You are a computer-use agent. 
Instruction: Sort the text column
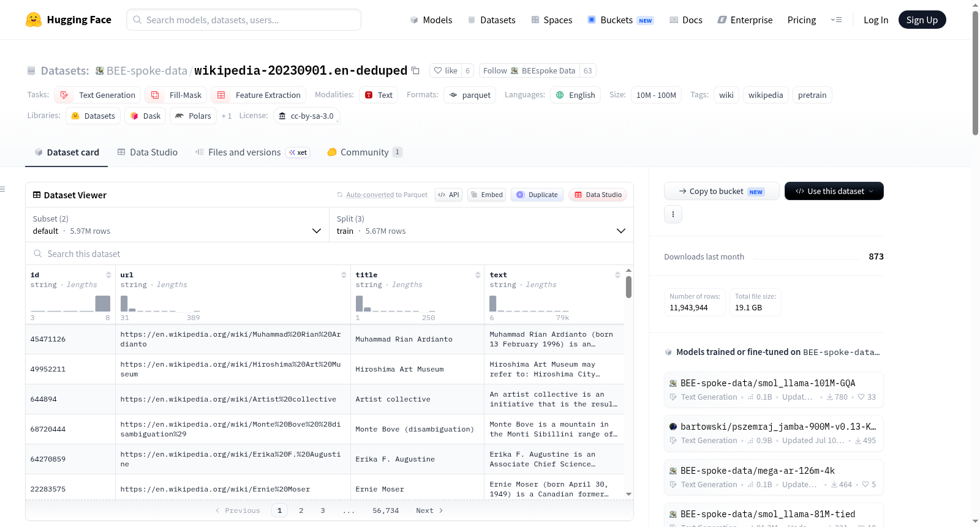(x=617, y=275)
